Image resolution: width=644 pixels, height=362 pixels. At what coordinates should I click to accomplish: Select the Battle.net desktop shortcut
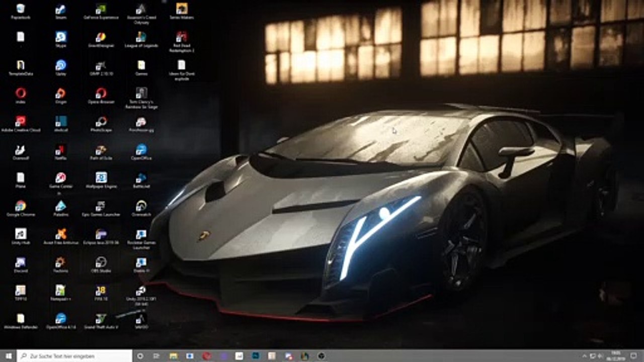(x=141, y=180)
